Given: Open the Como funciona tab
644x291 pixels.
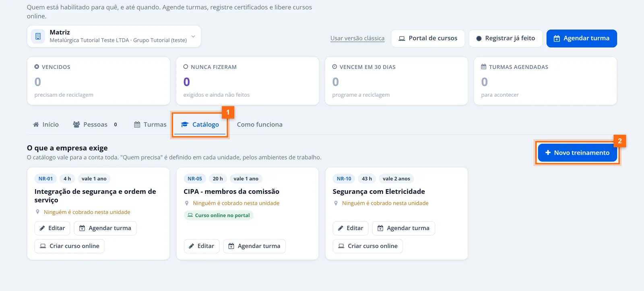Looking at the screenshot, I should point(260,125).
